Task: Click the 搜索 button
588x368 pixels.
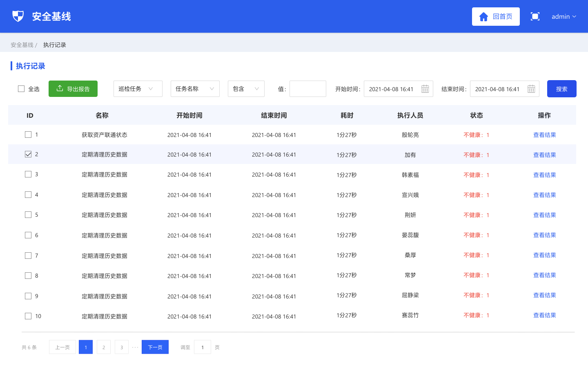Action: click(562, 89)
